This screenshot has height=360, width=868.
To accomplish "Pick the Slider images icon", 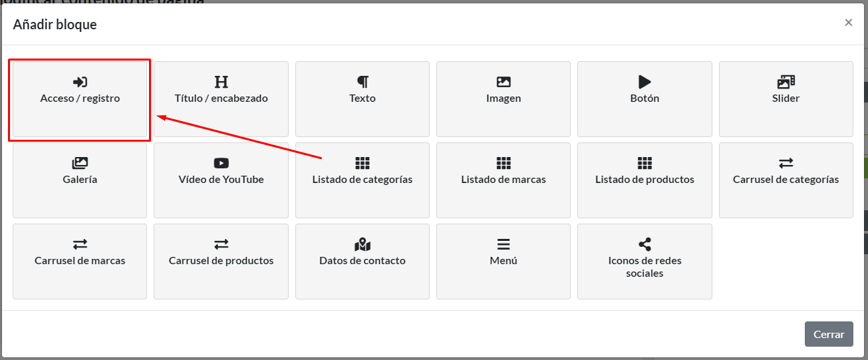I will [x=786, y=82].
